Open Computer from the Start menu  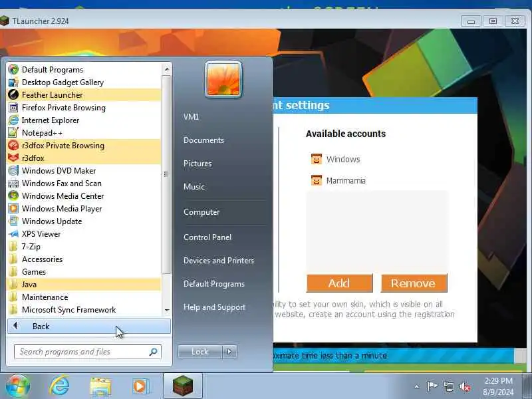point(201,212)
